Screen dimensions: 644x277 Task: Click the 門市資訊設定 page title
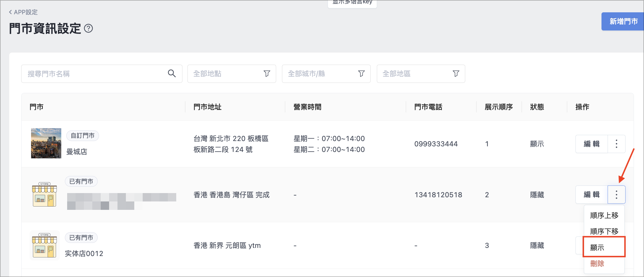(45, 29)
